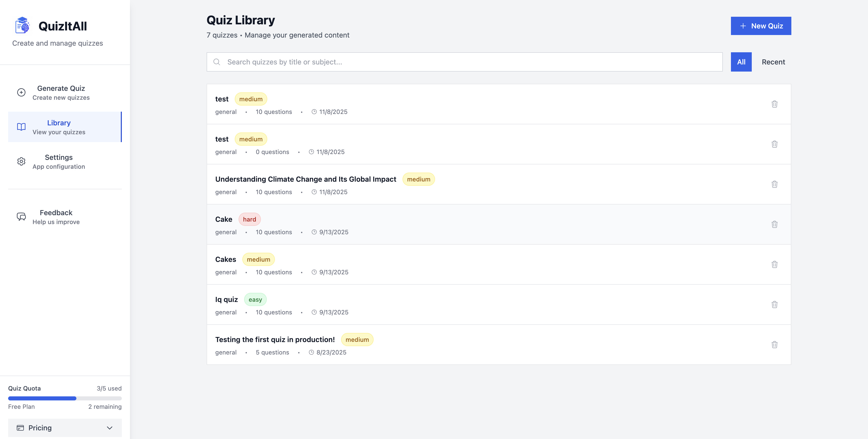Delete "Testing the first quiz in production!" quiz

pyautogui.click(x=775, y=344)
